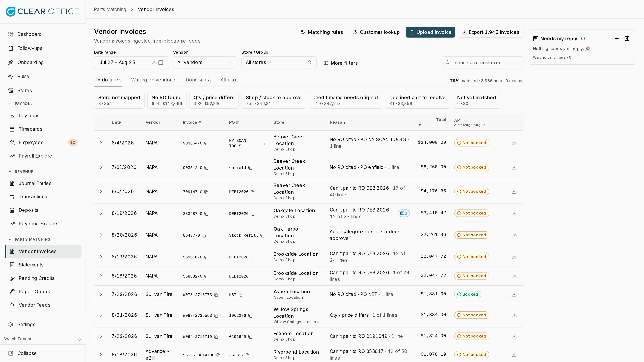Filter by Store not mapped chip
The width and height of the screenshot is (644, 362).
[x=119, y=100]
